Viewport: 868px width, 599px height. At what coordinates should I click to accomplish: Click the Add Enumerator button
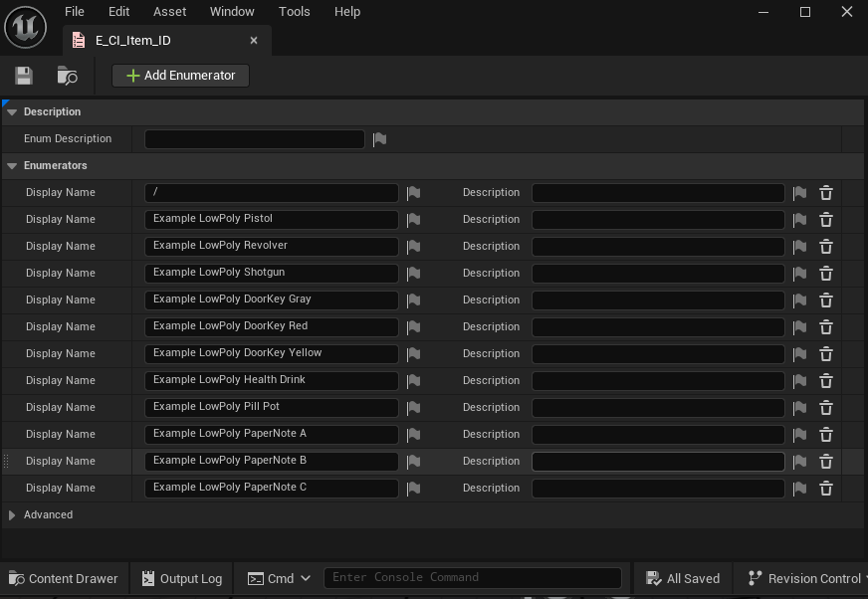pyautogui.click(x=180, y=76)
